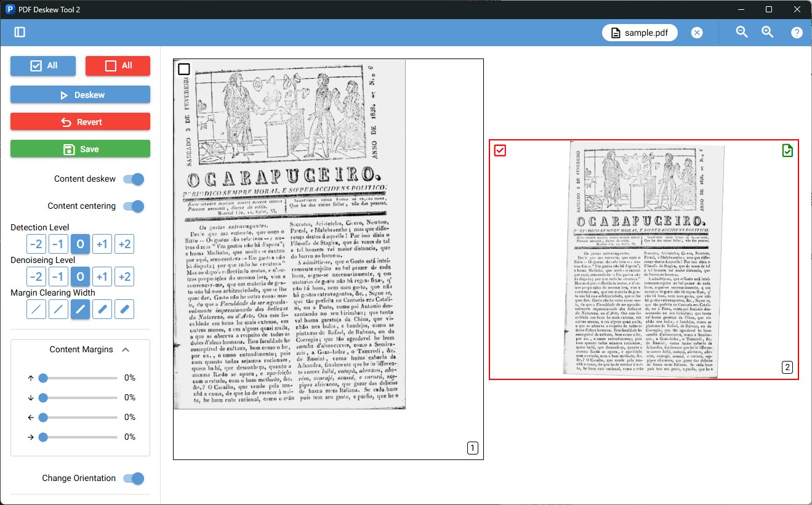The height and width of the screenshot is (505, 812).
Task: Click the green deskew-success icon on page 2
Action: coord(787,150)
